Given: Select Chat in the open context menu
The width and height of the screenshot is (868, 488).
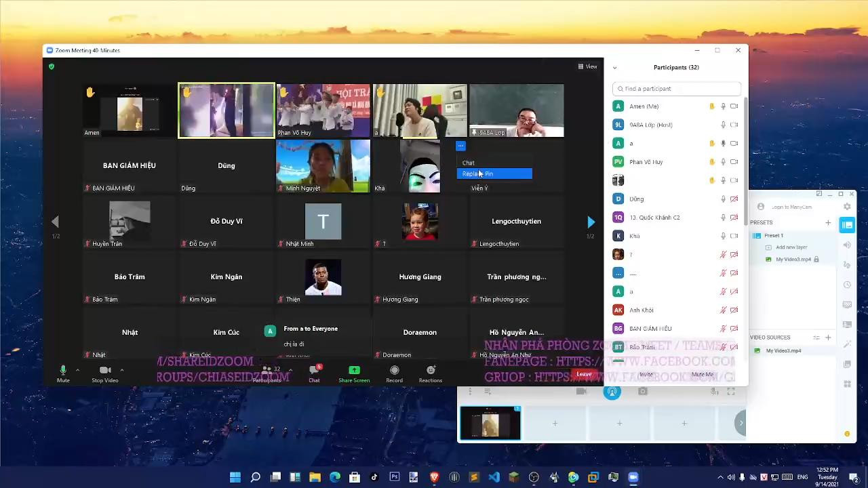Looking at the screenshot, I should click(x=468, y=163).
